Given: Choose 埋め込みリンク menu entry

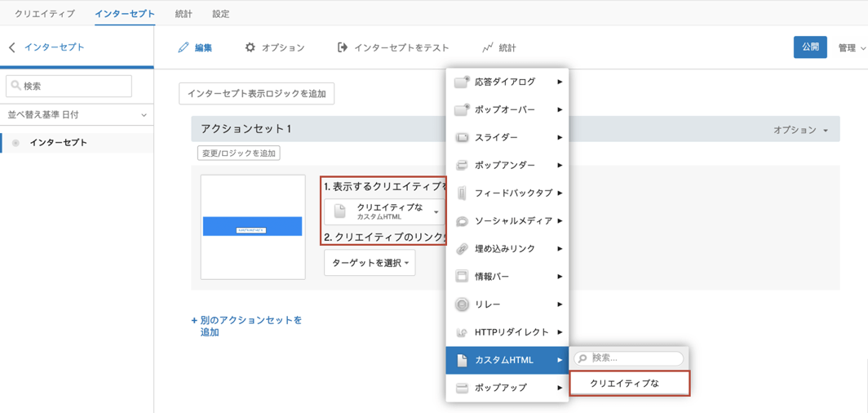Looking at the screenshot, I should (507, 249).
